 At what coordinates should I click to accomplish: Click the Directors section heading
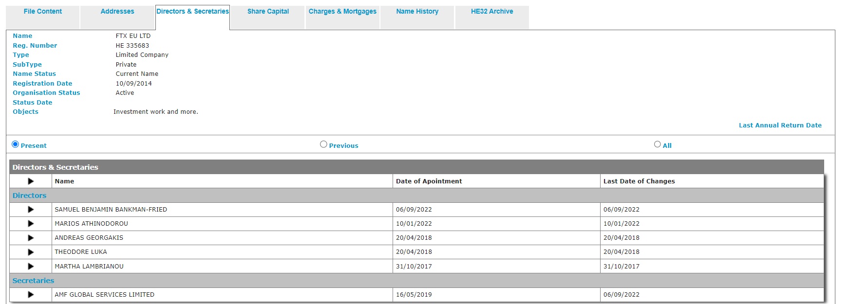29,196
